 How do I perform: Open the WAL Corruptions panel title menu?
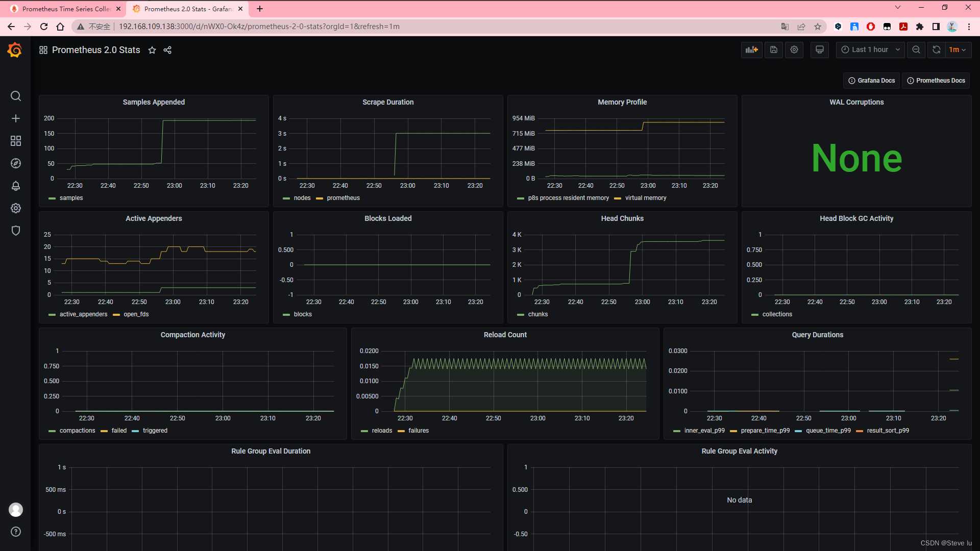[x=856, y=102]
